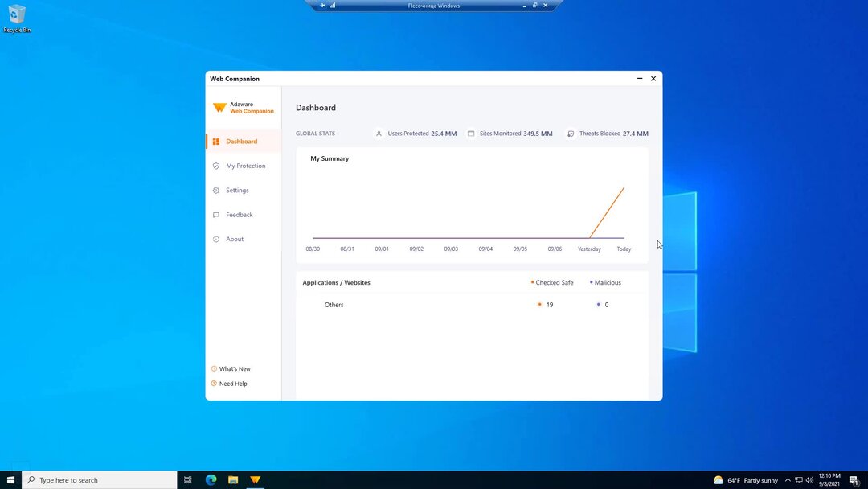Click the Checked Safe count 19
The width and height of the screenshot is (868, 489).
tap(550, 305)
